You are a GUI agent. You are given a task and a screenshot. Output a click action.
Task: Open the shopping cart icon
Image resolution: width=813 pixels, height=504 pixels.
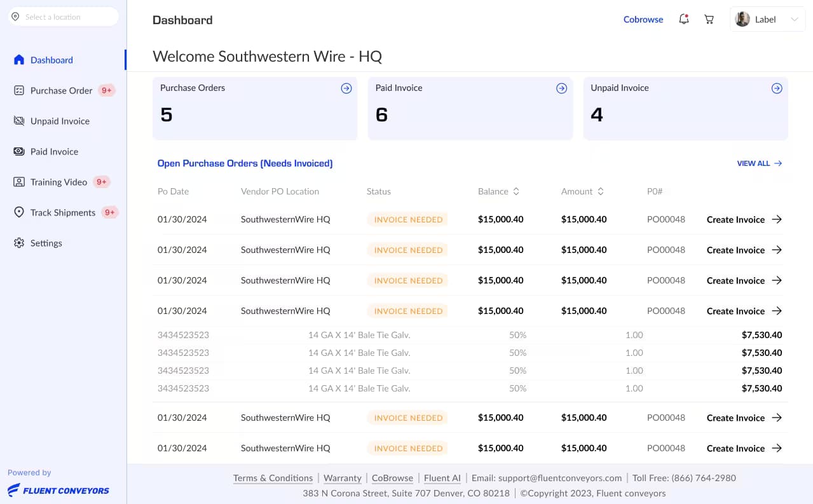coord(709,19)
